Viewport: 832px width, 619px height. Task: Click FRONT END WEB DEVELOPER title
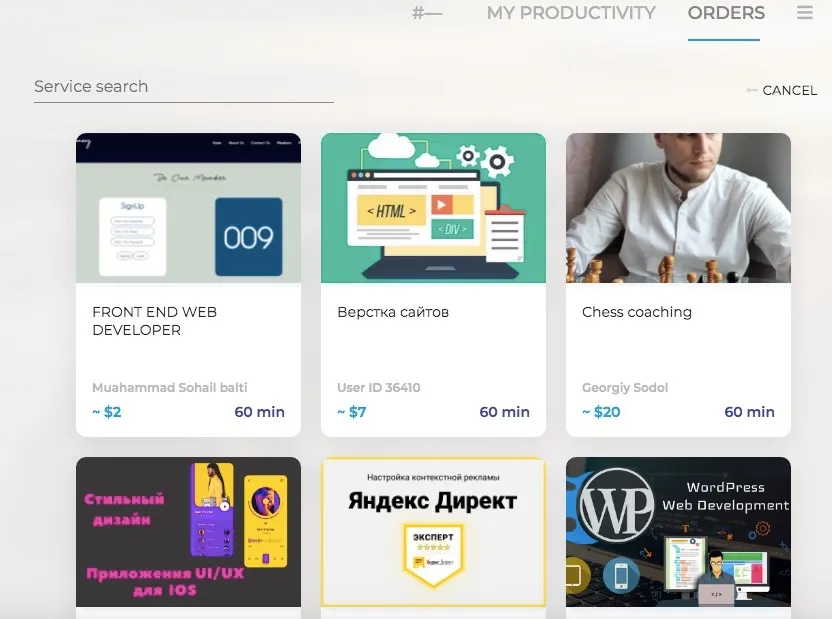154,321
